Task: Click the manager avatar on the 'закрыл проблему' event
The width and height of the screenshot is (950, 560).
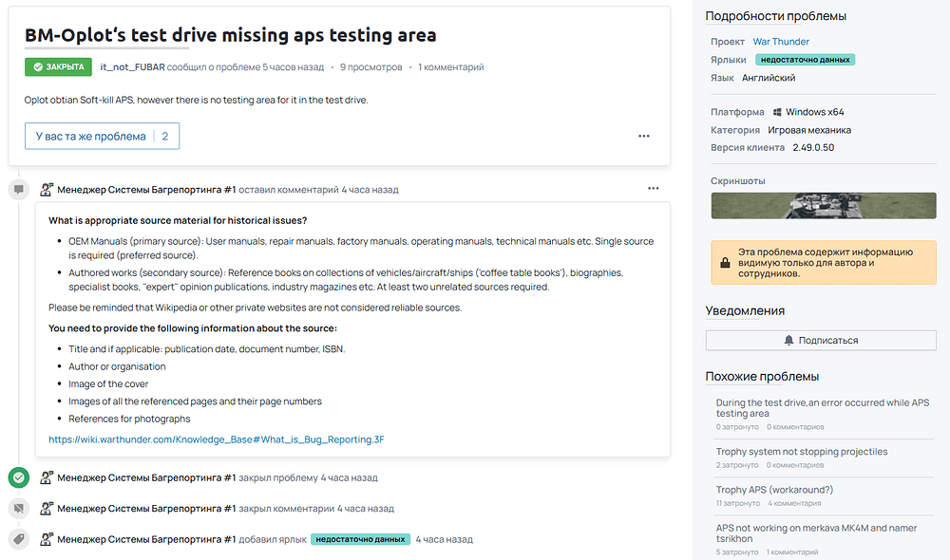Action: click(47, 477)
